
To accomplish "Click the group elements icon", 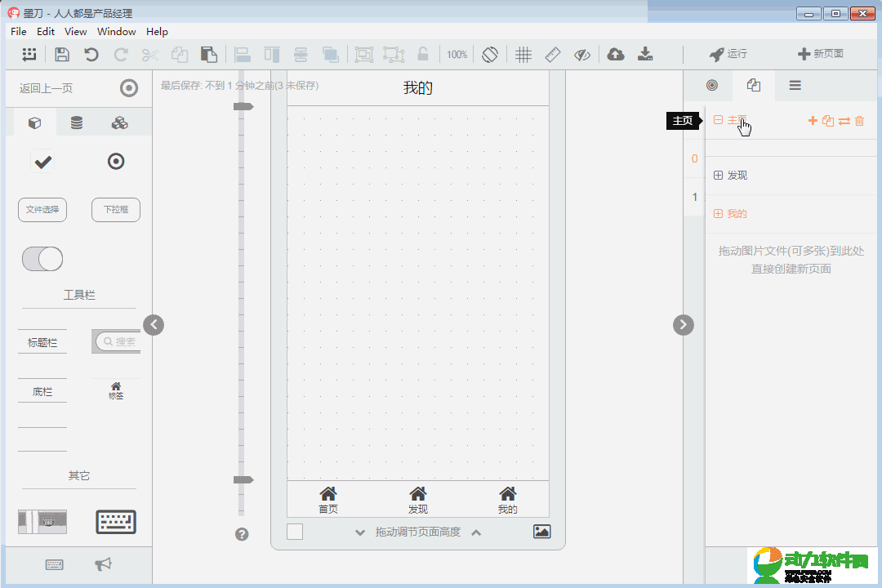I will pos(364,54).
